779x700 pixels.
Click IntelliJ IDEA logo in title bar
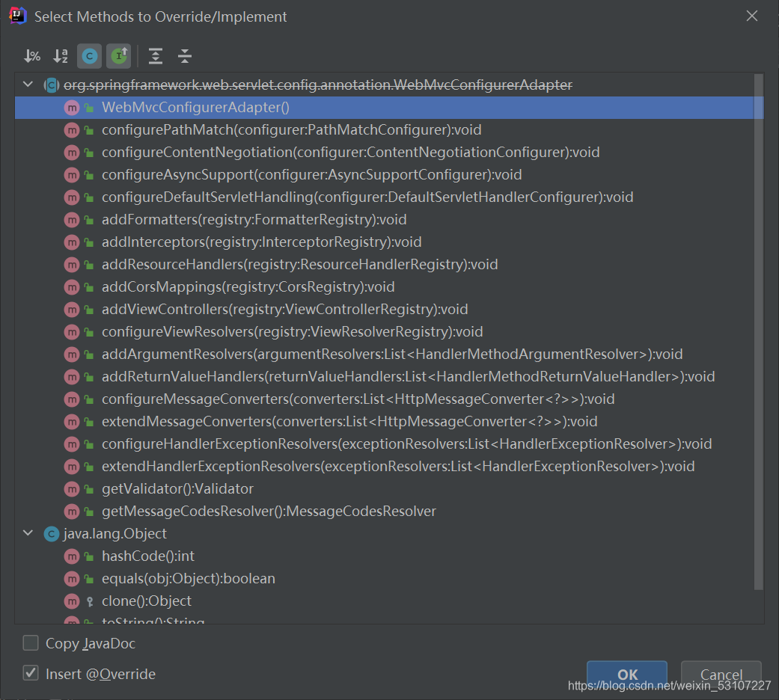pos(17,16)
